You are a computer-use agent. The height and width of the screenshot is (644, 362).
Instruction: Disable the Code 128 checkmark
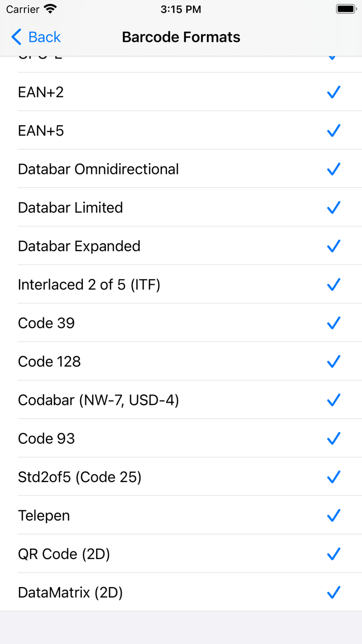[x=334, y=361]
